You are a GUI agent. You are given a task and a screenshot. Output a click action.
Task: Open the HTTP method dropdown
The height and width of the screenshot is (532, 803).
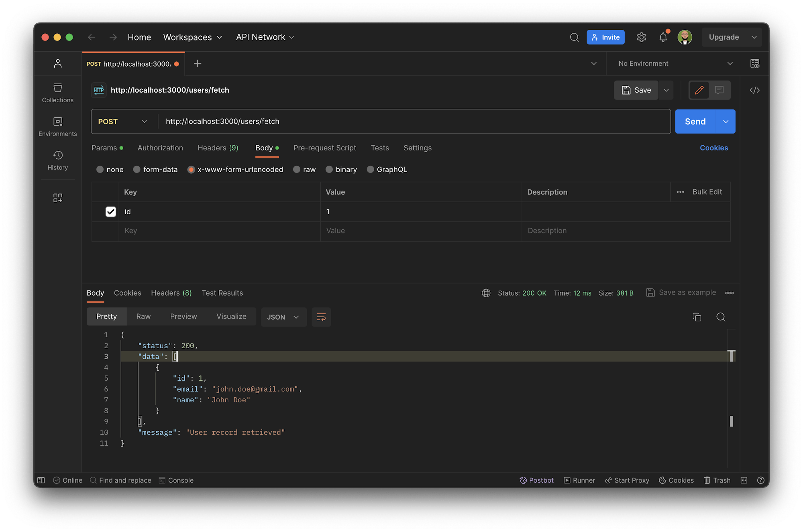point(122,121)
